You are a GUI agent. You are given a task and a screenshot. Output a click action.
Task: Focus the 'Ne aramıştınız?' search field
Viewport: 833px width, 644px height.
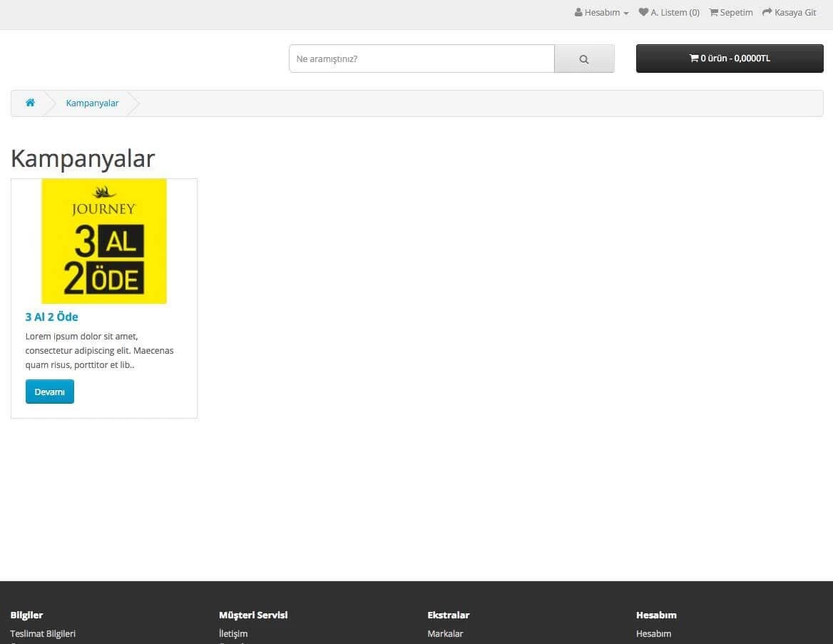pos(421,58)
